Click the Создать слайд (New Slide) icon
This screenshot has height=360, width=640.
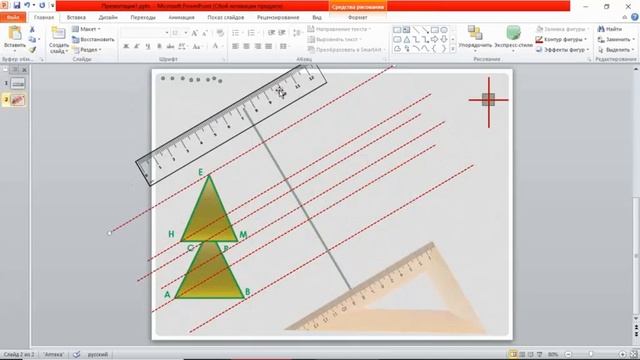click(x=58, y=33)
